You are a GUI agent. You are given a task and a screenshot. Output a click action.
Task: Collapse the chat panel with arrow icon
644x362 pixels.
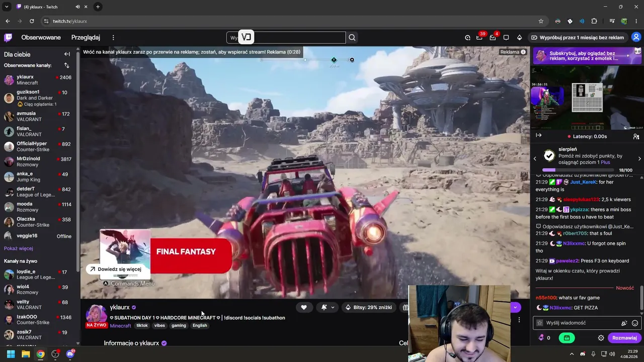(x=539, y=136)
